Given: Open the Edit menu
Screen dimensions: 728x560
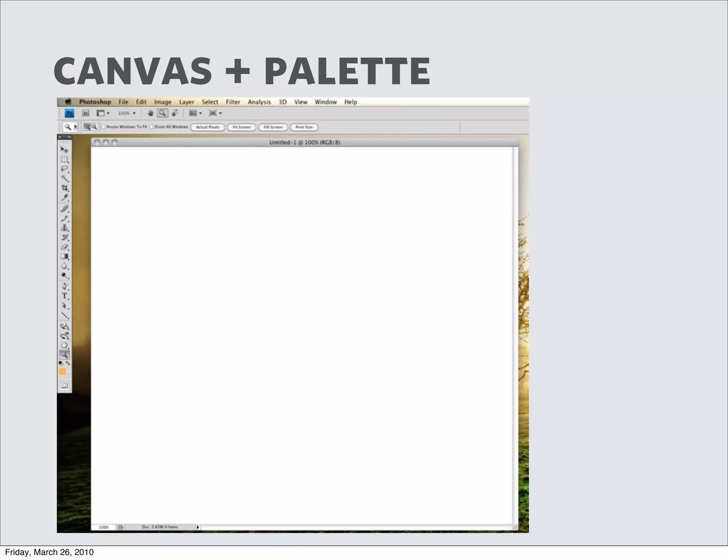Looking at the screenshot, I should pos(141,102).
